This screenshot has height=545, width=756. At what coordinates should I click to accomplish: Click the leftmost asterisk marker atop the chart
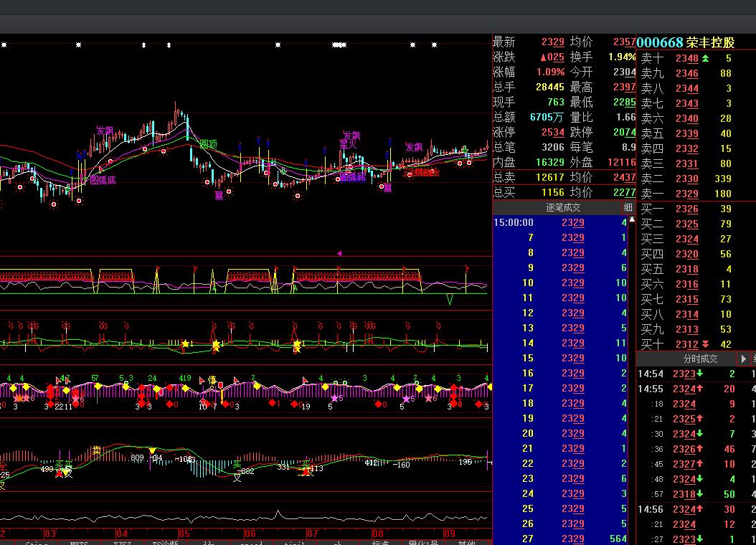(x=4, y=44)
